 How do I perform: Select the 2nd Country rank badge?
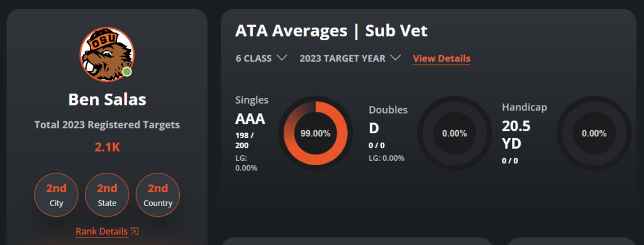click(158, 195)
